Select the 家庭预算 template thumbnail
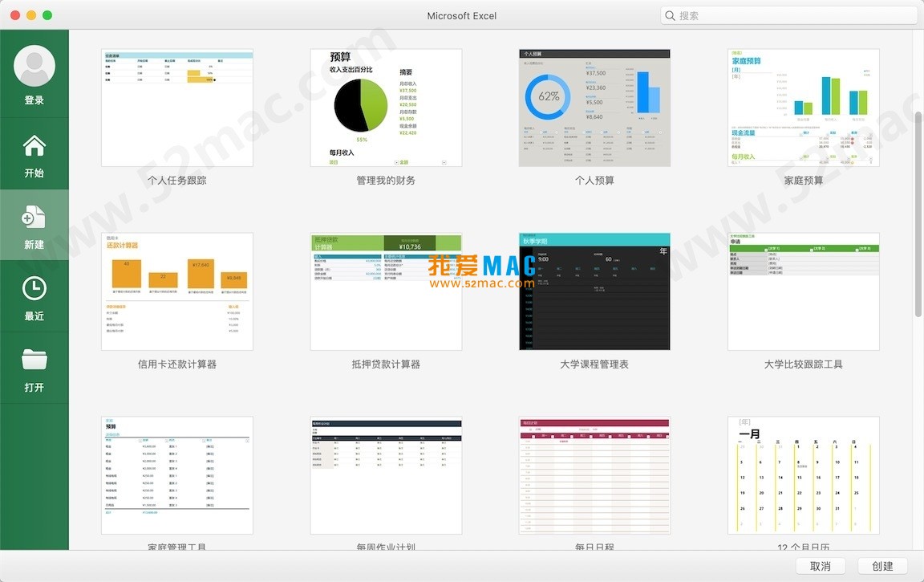 pos(804,108)
